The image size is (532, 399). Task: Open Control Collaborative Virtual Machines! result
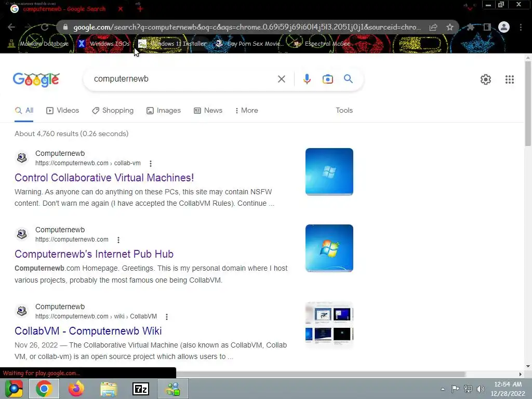point(104,178)
